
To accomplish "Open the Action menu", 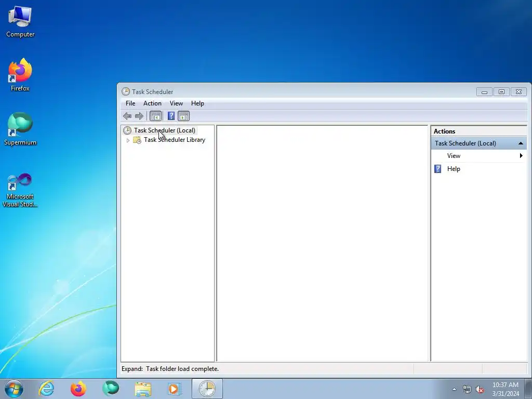I will pos(152,103).
